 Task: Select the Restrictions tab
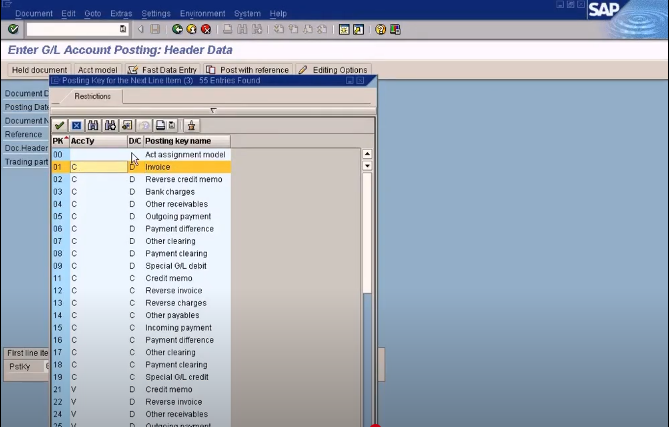pyautogui.click(x=92, y=96)
